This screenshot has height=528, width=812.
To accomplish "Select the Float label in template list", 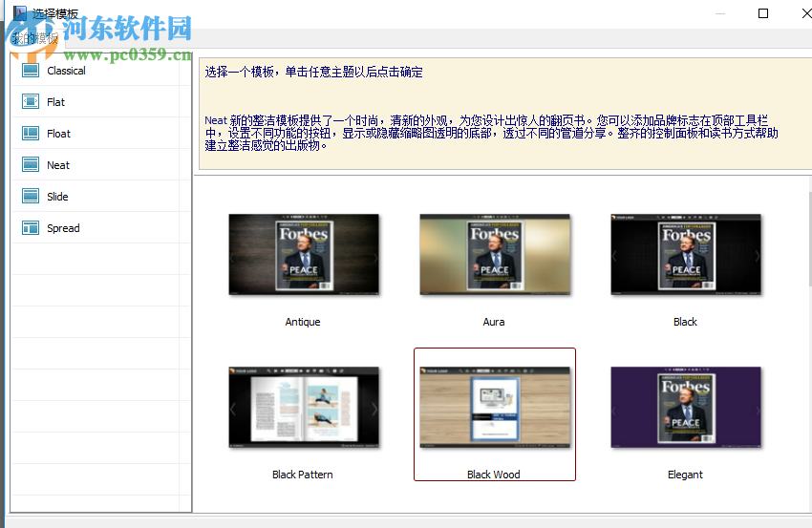I will tap(58, 134).
